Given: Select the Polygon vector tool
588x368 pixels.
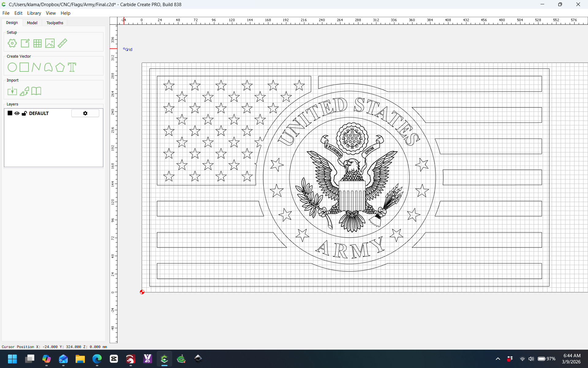Looking at the screenshot, I should tap(60, 67).
